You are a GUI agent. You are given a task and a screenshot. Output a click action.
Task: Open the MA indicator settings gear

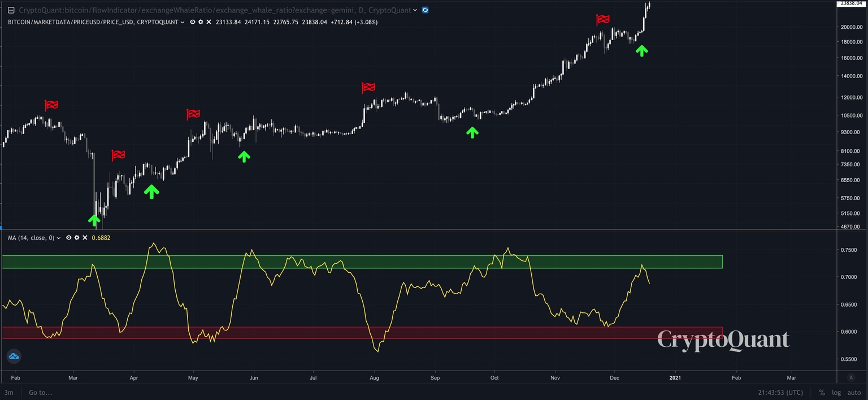tap(76, 238)
